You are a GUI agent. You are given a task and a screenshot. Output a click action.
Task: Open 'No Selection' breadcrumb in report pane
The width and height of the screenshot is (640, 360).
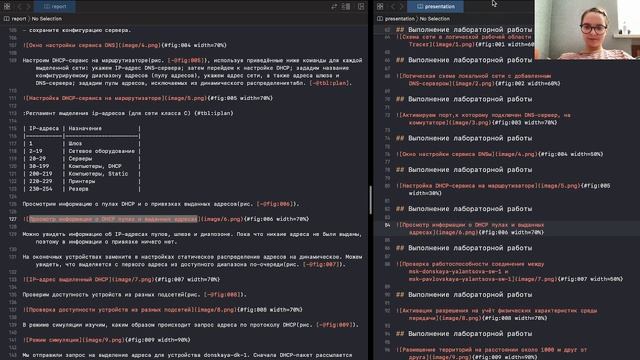point(47,19)
